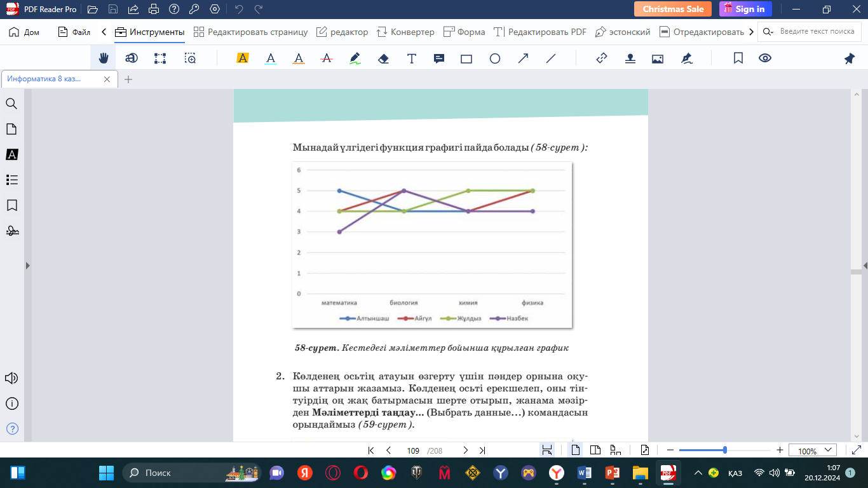Expand more toolbar tabs with right chevron
This screenshot has width=868, height=488.
(x=752, y=32)
